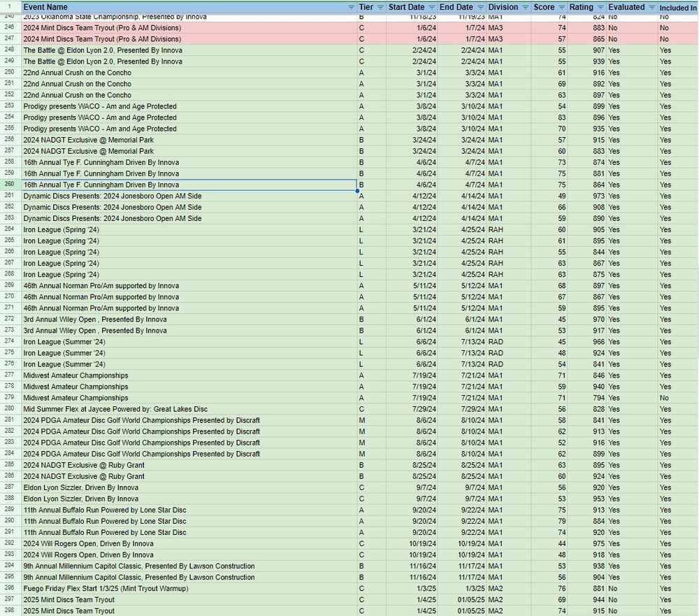Click the rating value 939
Image resolution: width=699 pixels, height=616 pixels.
[x=598, y=61]
